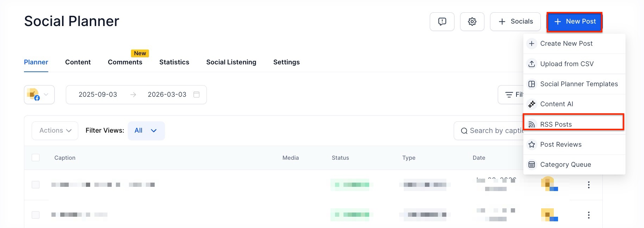Click the calendar icon in date range
This screenshot has width=644, height=228.
tap(197, 95)
